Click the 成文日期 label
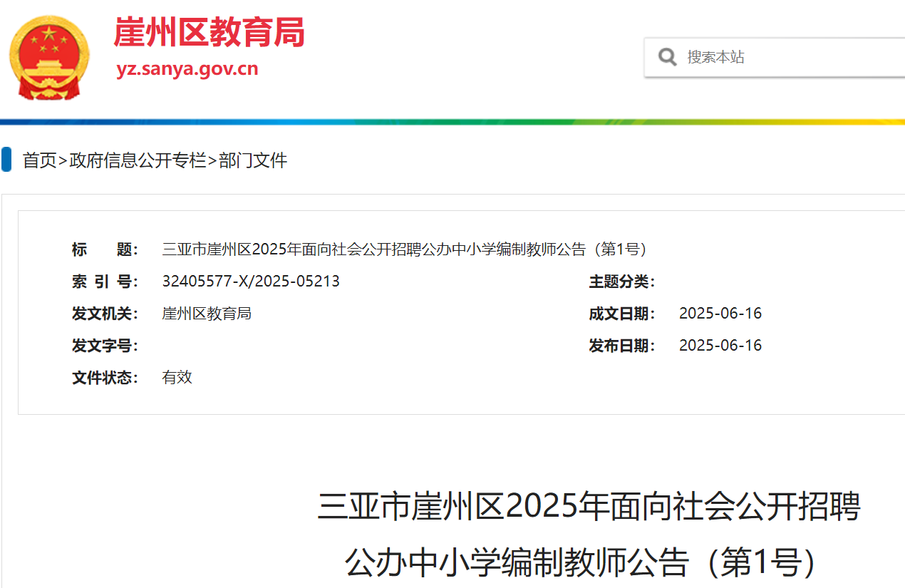 click(x=621, y=314)
